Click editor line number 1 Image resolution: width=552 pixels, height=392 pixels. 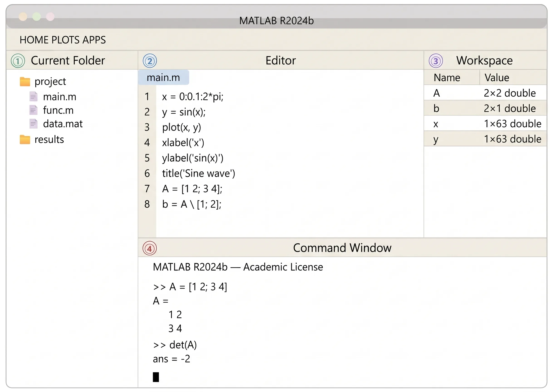click(x=147, y=97)
